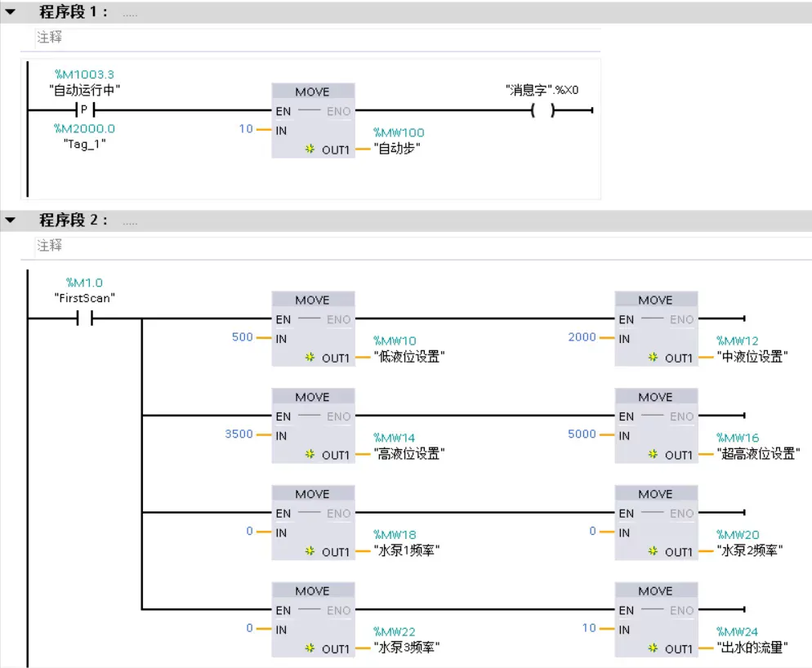Click the 注释 comment field of 程序段 1
The width and height of the screenshot is (812, 668).
319,38
